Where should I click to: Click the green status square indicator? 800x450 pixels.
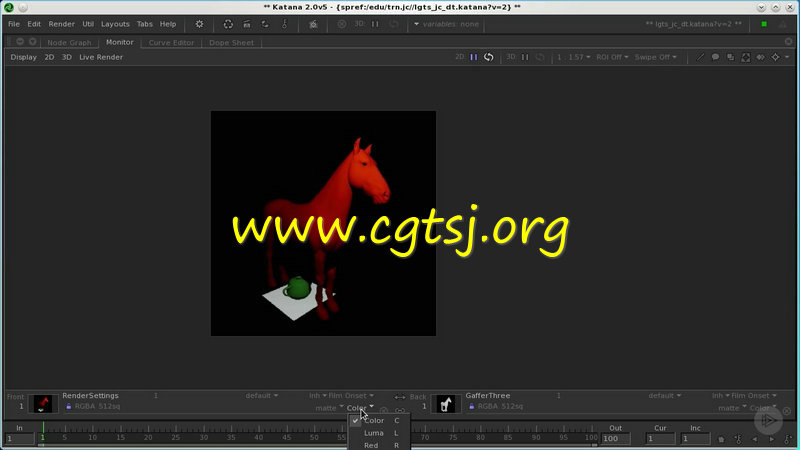764,24
